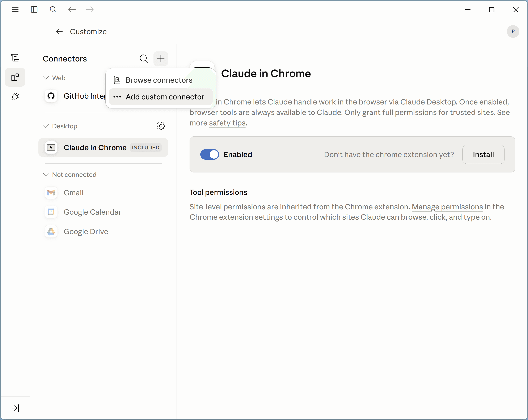Open the hamburger menu
528x420 pixels.
(x=15, y=10)
